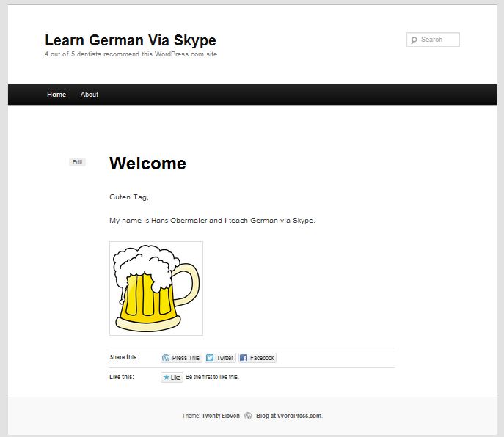Follow the Blog at WordPress.com link

coord(288,416)
